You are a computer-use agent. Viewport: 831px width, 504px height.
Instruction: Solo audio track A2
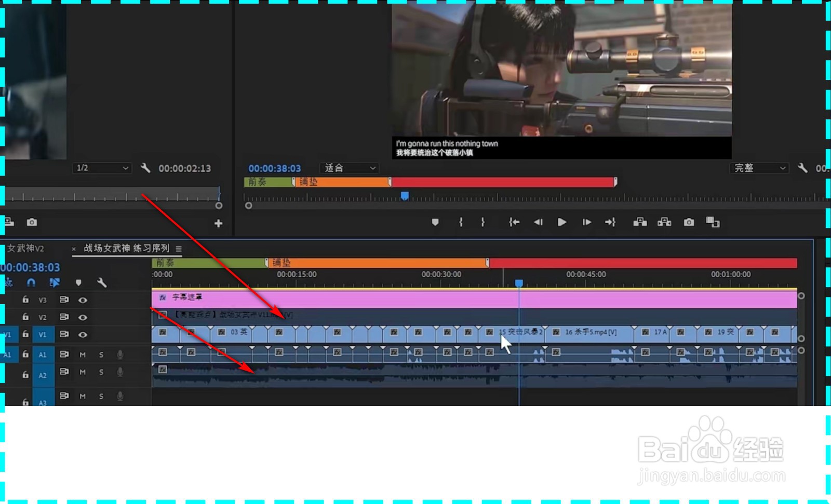(101, 372)
